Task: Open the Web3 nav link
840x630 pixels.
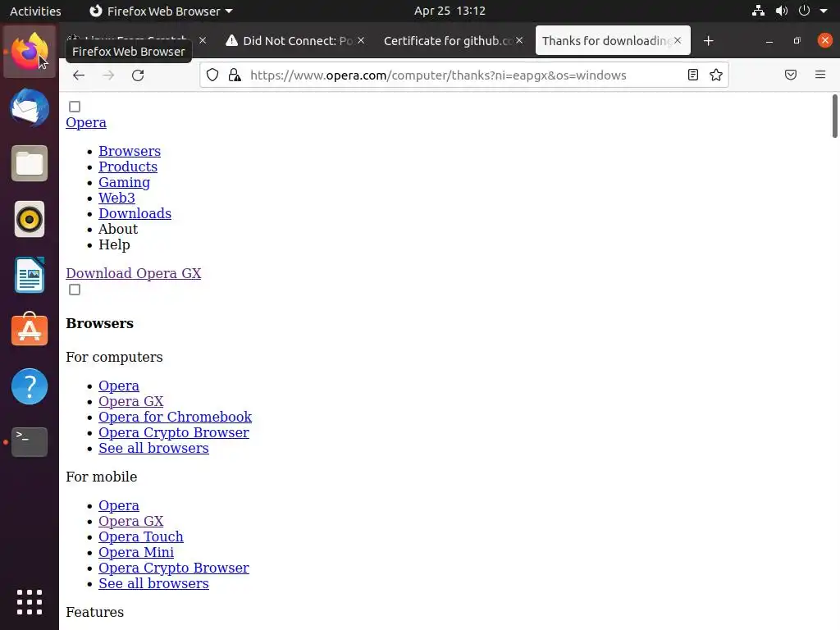Action: click(116, 198)
